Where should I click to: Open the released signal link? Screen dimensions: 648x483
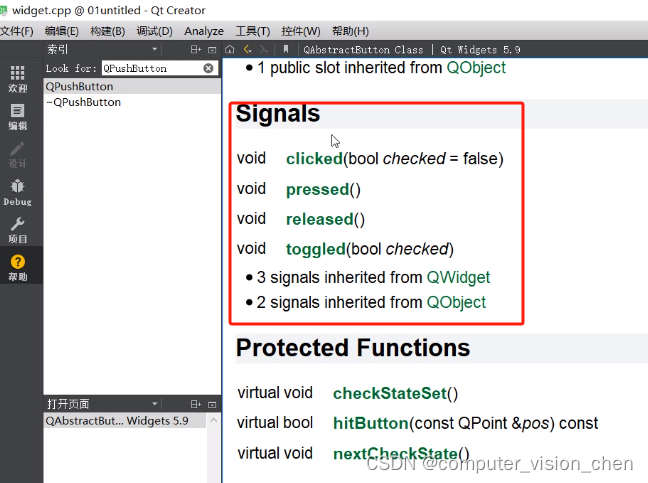click(319, 219)
